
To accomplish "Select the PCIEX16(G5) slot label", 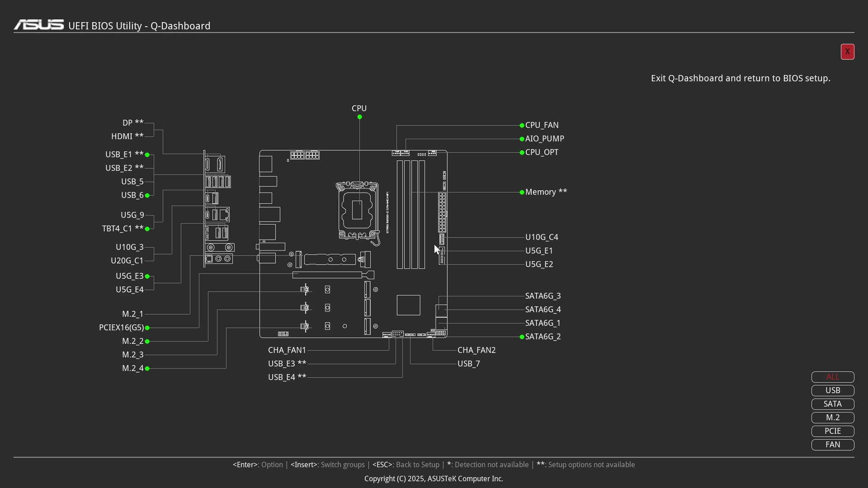I will (122, 328).
